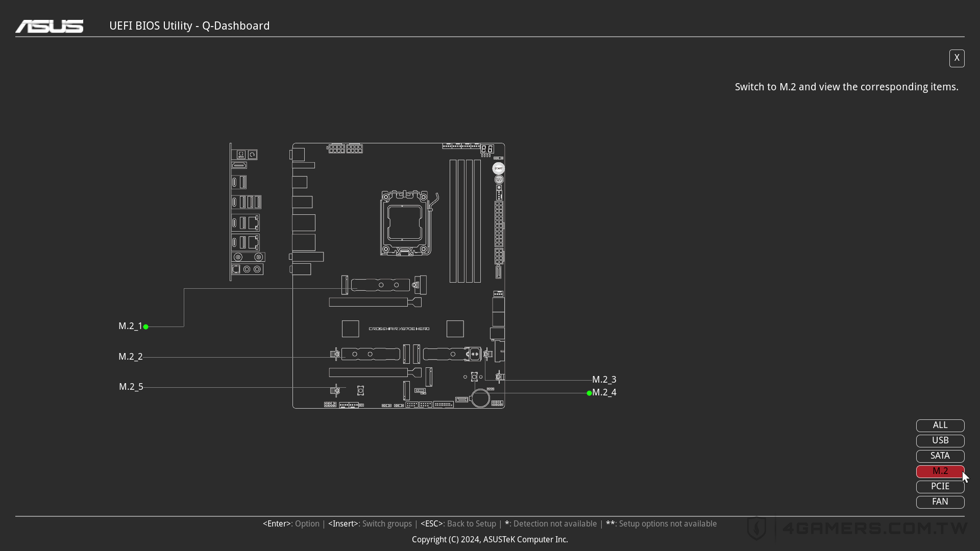Close Q-Dashboard with the X button

coord(957,58)
